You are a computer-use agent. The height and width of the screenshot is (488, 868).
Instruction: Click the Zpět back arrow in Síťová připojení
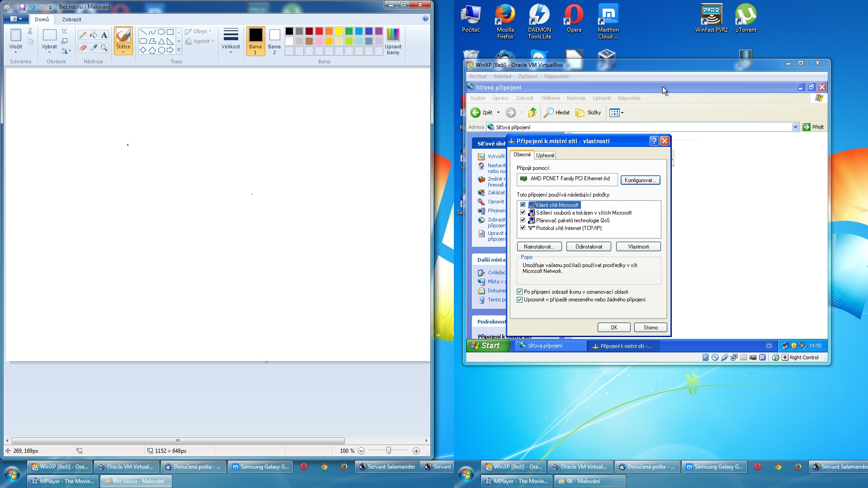coord(476,113)
